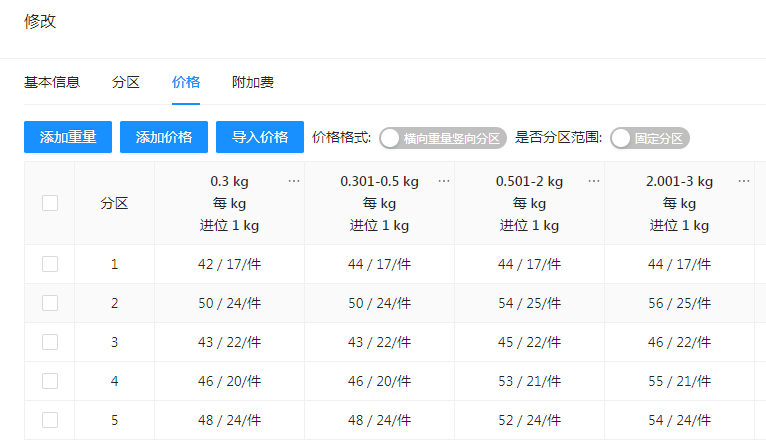Click price 54 / 24/件 in zone 5

pos(679,421)
